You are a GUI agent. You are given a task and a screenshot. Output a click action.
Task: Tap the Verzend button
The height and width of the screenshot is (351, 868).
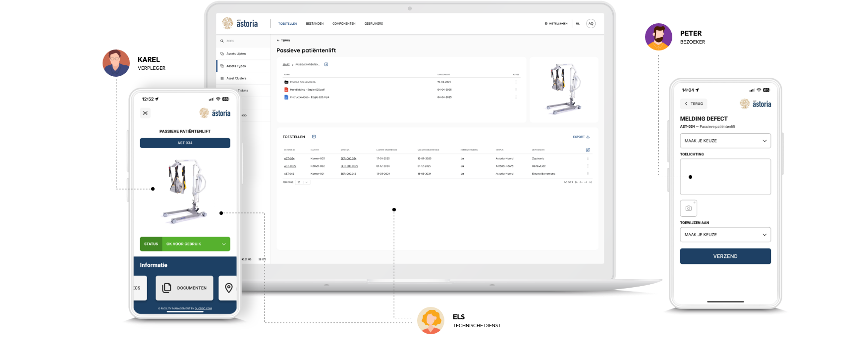pos(725,256)
